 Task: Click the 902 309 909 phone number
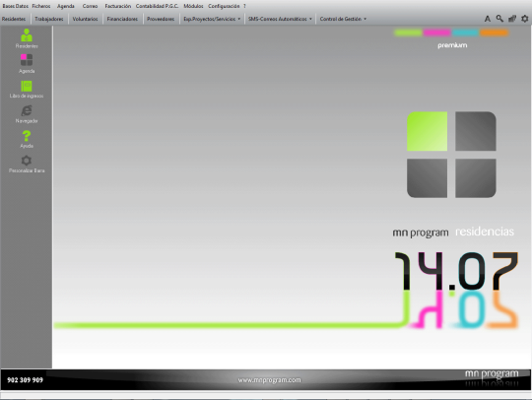click(25, 380)
